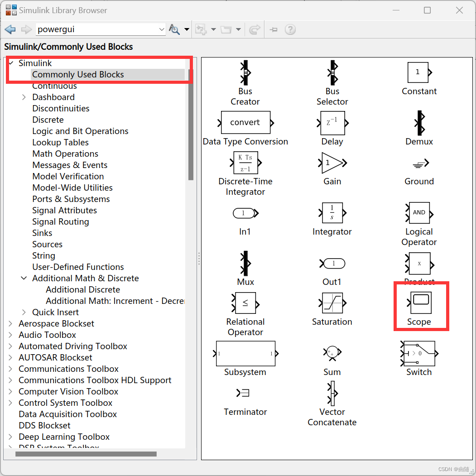The image size is (476, 476).
Task: Select the Delay block
Action: pos(332,123)
